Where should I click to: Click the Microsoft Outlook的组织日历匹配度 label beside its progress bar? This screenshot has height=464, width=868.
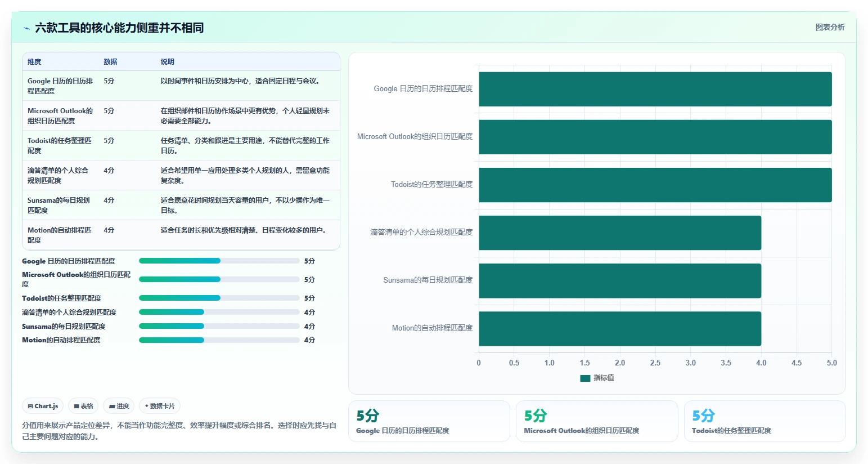(x=77, y=279)
